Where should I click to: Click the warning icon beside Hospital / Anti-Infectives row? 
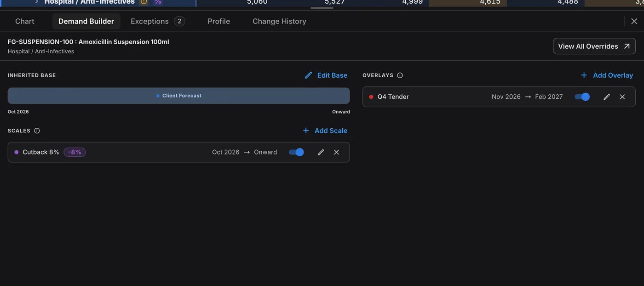pos(144,2)
